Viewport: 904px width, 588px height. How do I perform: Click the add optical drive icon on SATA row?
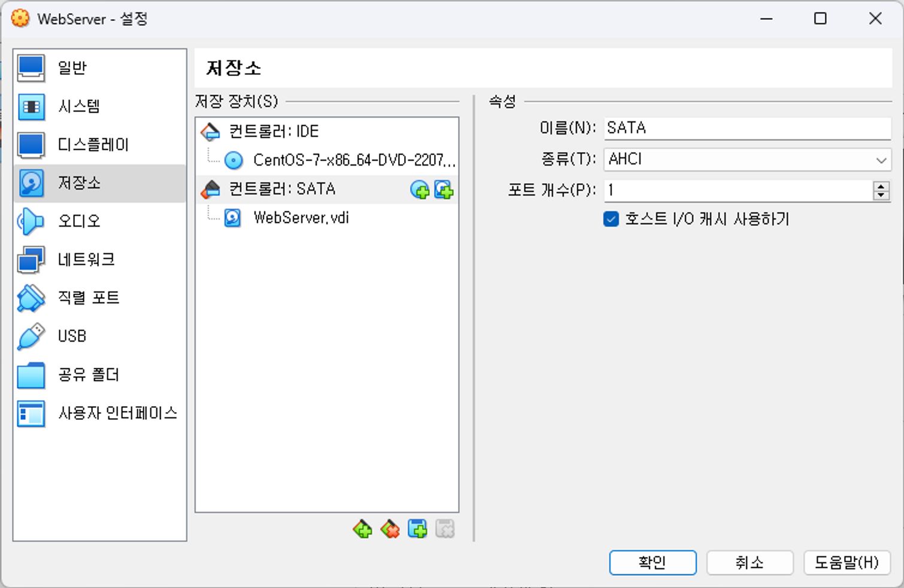[420, 190]
